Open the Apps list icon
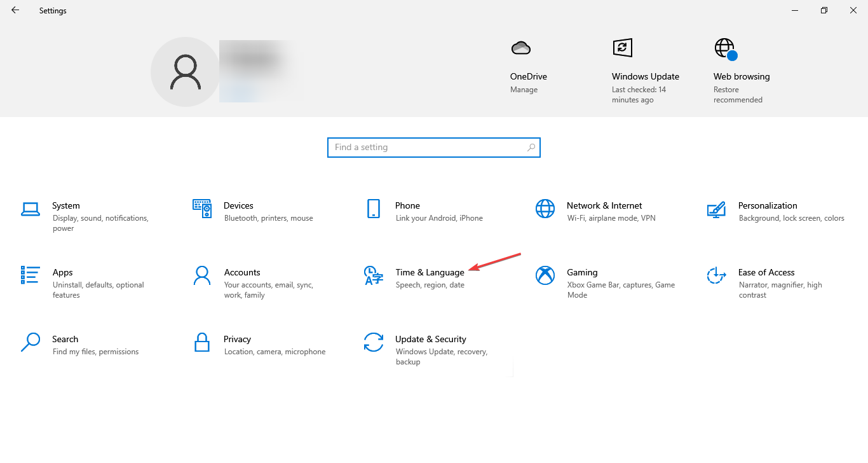This screenshot has height=463, width=868. [31, 275]
